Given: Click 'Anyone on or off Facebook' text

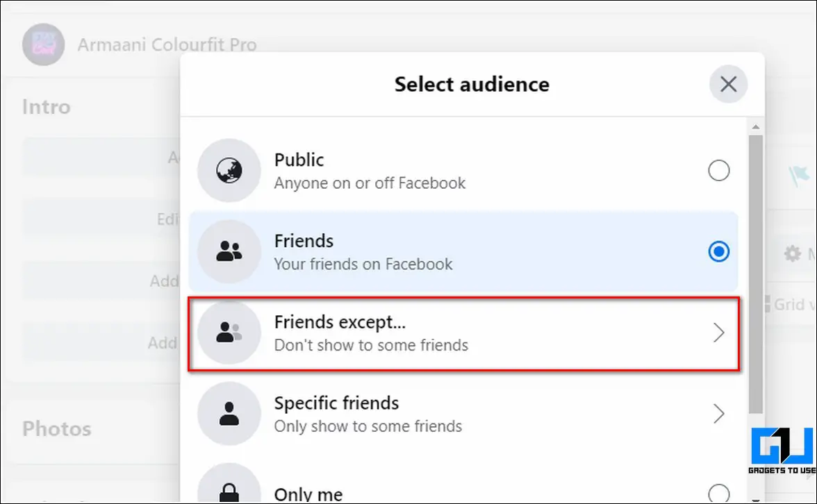Looking at the screenshot, I should point(370,183).
